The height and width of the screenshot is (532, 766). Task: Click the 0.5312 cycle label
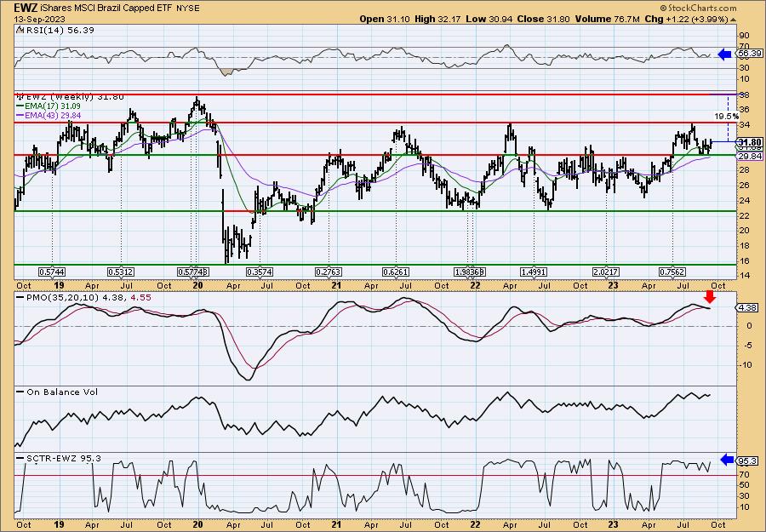tap(121, 272)
